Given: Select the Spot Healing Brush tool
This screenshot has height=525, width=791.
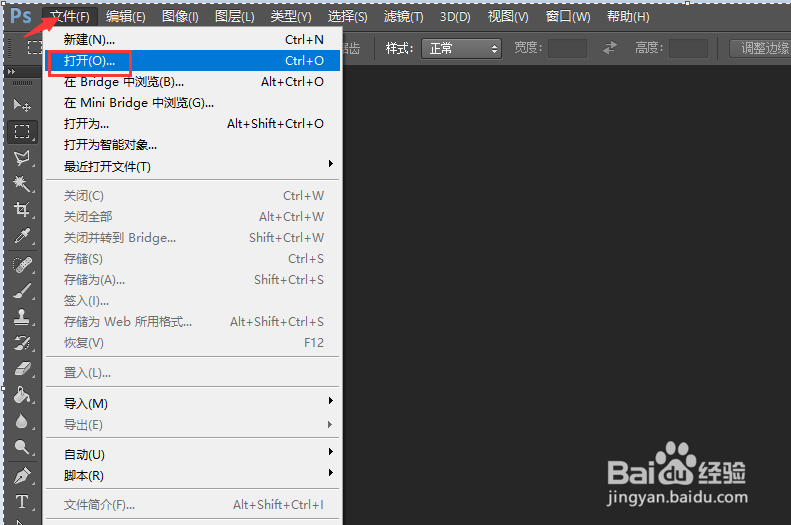Looking at the screenshot, I should pyautogui.click(x=22, y=264).
